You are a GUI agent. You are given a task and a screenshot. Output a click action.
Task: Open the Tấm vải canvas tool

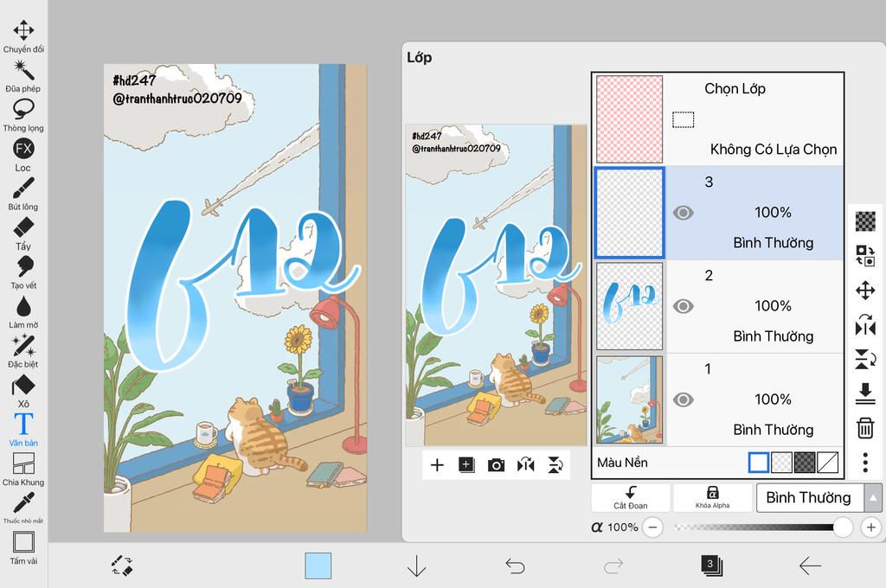click(x=23, y=548)
